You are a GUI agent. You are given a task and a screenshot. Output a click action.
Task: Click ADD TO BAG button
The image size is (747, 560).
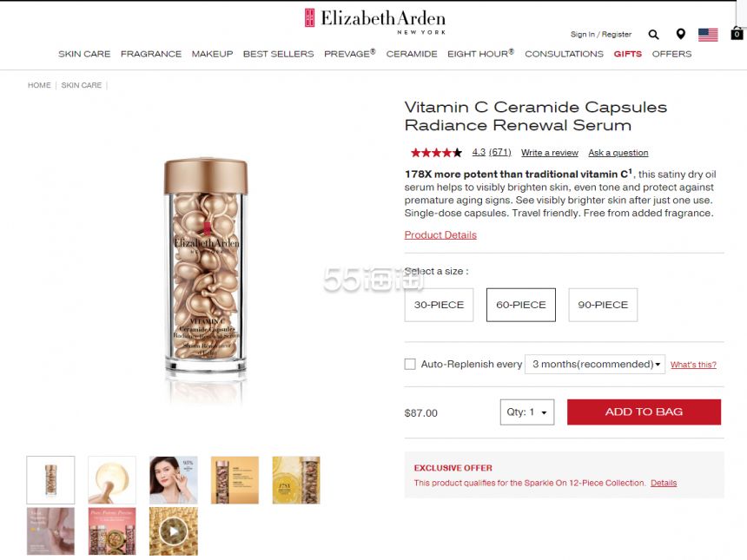[644, 412]
